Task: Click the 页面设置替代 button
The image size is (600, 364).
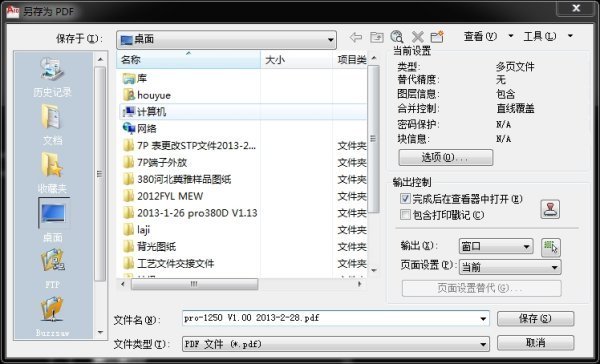Action: point(481,288)
